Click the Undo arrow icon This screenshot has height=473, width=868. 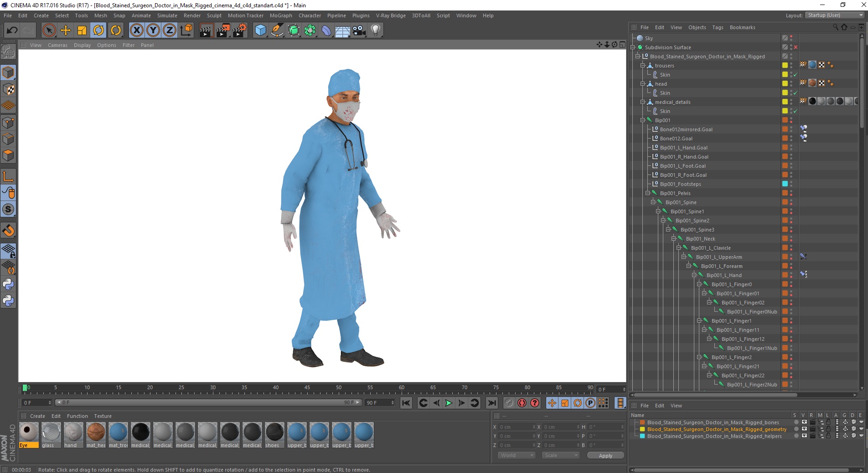click(x=12, y=31)
